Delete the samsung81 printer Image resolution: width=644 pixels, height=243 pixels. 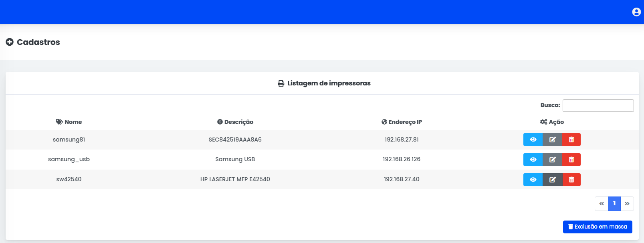(x=571, y=140)
